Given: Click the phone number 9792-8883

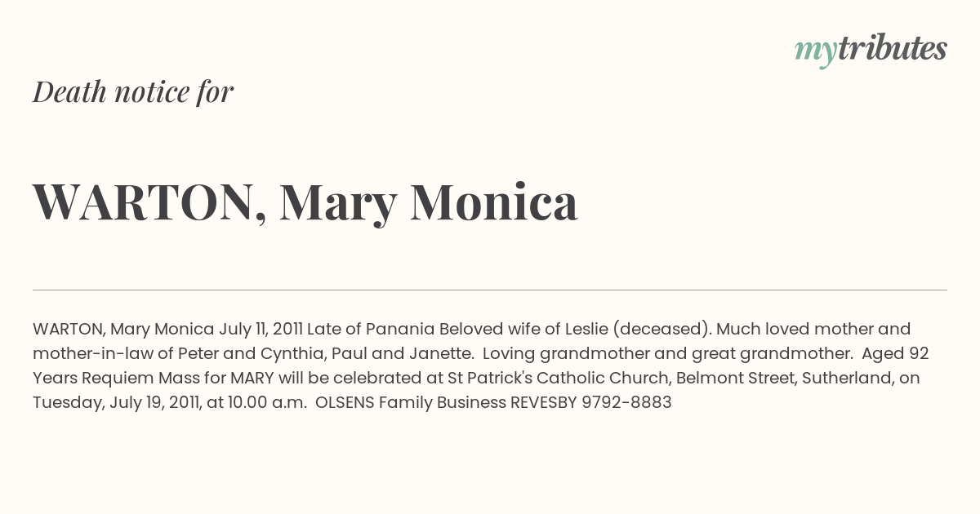Looking at the screenshot, I should tap(626, 402).
